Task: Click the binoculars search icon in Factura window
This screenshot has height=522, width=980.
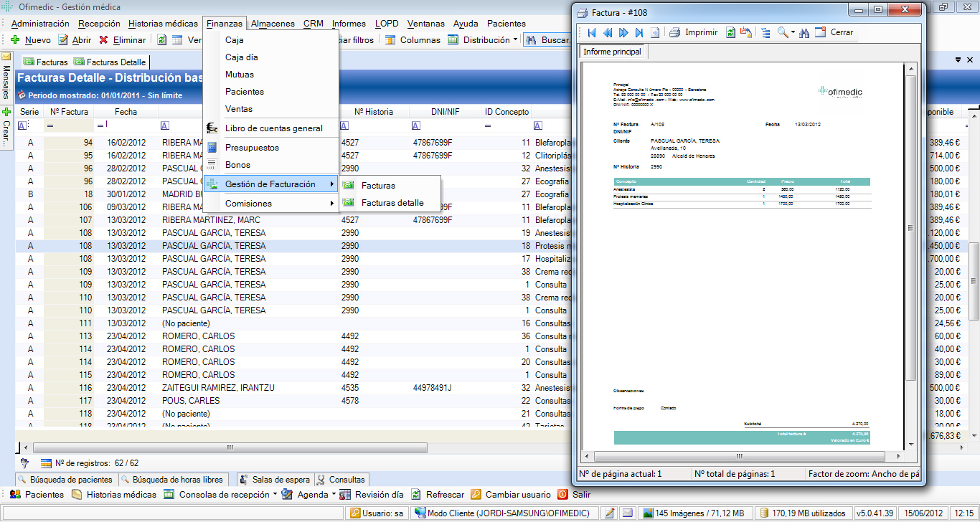Action: pyautogui.click(x=804, y=32)
